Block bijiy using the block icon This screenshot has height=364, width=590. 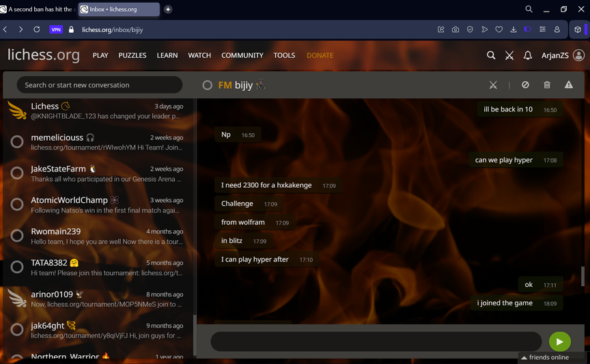pos(525,85)
